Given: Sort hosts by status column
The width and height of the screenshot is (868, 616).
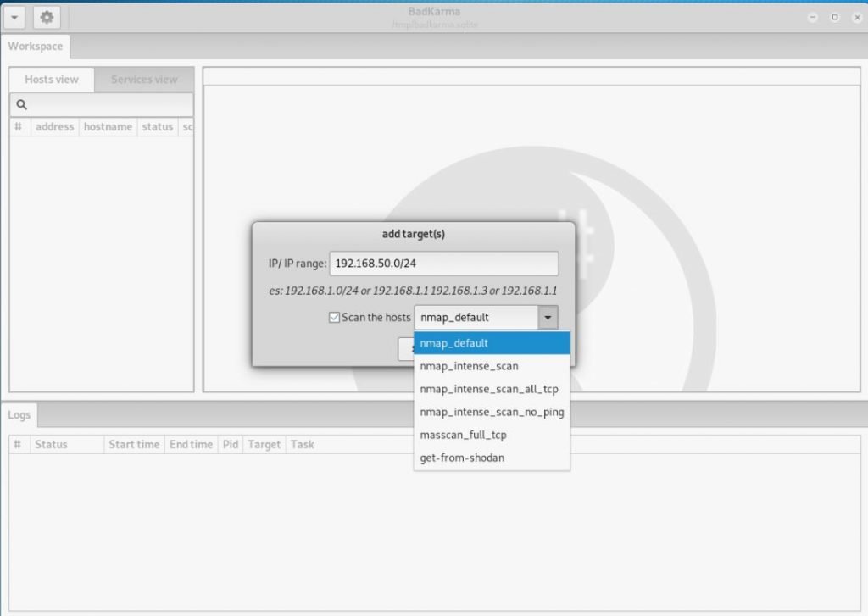Looking at the screenshot, I should (157, 127).
